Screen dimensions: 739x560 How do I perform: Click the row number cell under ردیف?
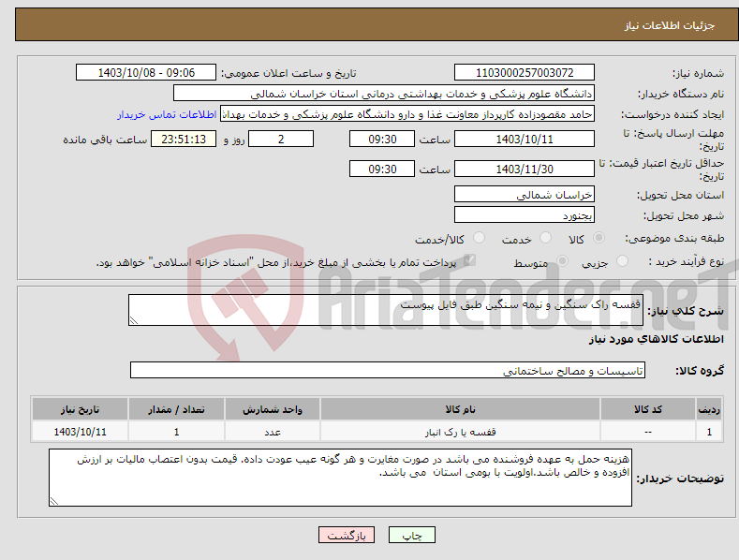point(709,432)
